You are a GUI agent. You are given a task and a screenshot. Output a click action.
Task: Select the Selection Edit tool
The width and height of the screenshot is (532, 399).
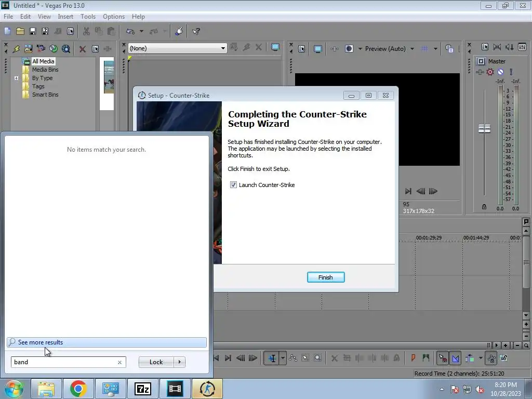[x=305, y=358]
